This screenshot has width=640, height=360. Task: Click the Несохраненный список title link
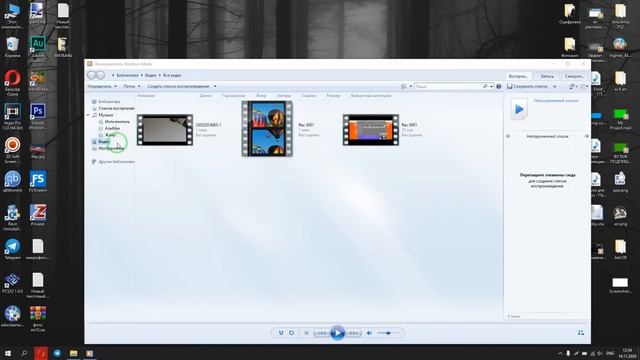pos(556,100)
